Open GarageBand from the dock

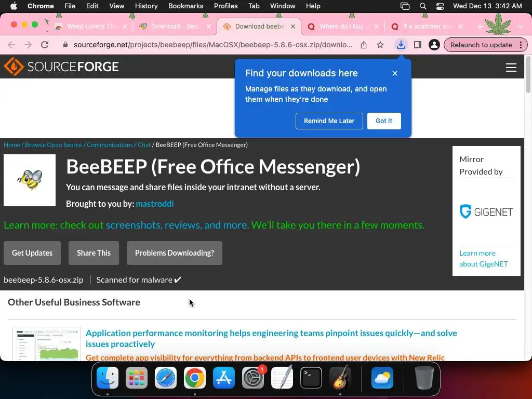tap(340, 378)
